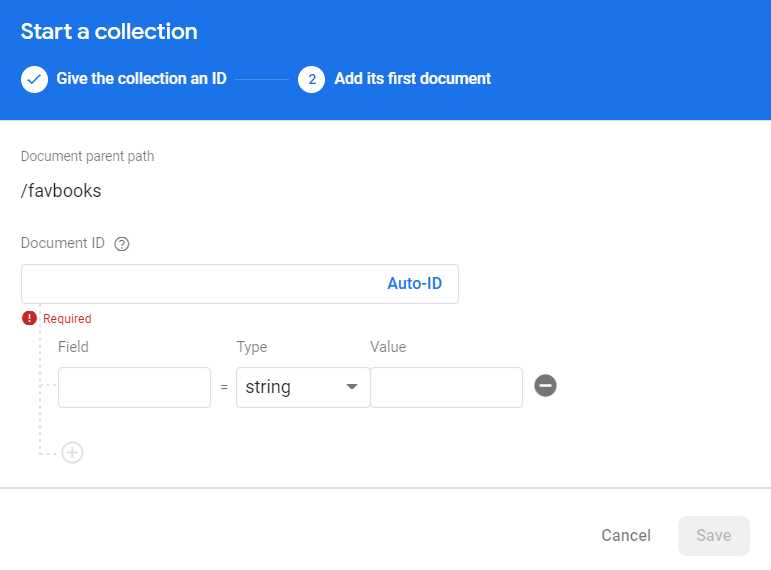Add a new field with plus icon
The height and width of the screenshot is (570, 771).
(x=72, y=452)
